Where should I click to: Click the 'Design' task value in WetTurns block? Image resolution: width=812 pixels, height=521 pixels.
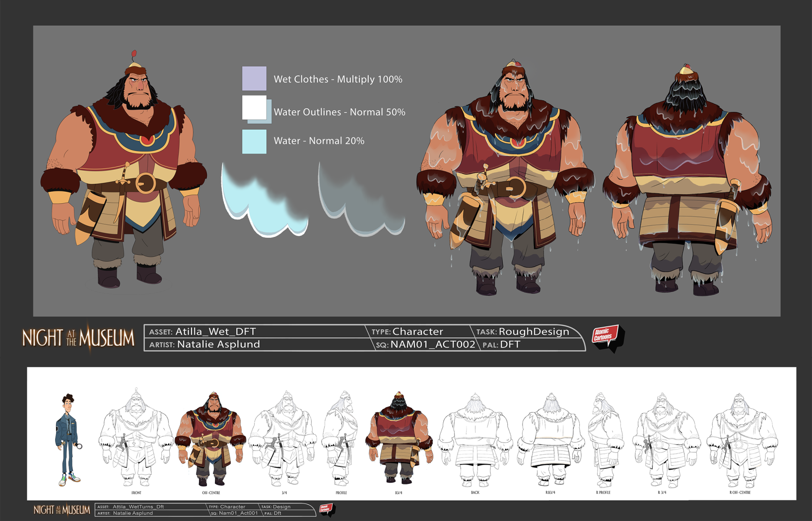click(x=281, y=507)
